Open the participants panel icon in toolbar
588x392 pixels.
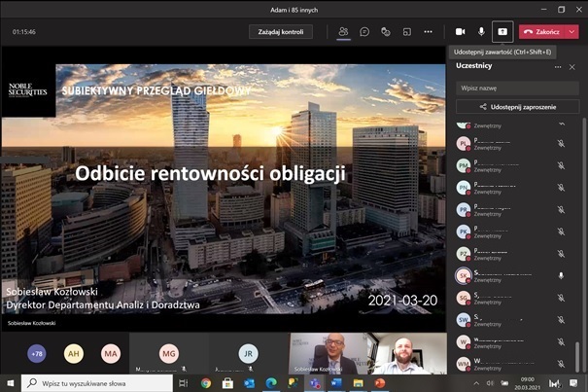(x=343, y=31)
